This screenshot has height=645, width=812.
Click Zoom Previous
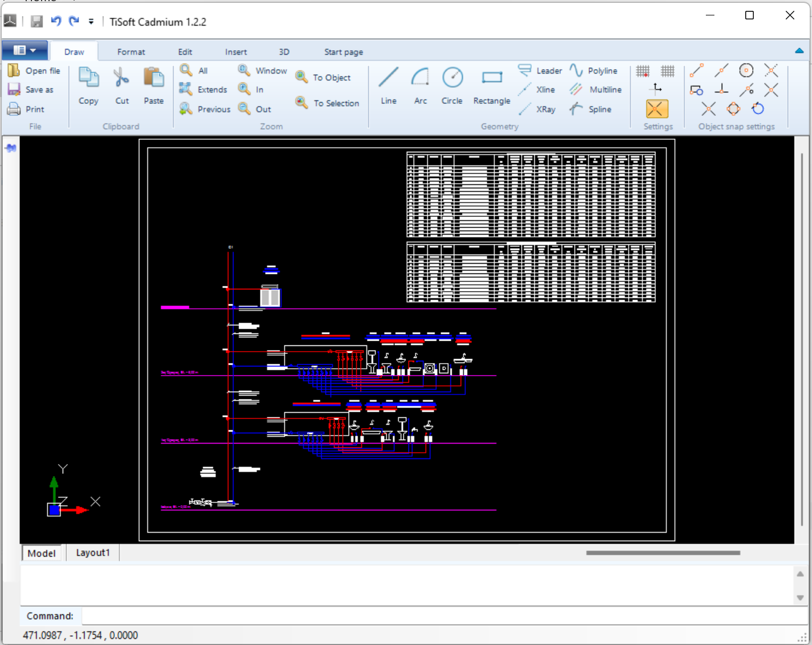point(205,109)
